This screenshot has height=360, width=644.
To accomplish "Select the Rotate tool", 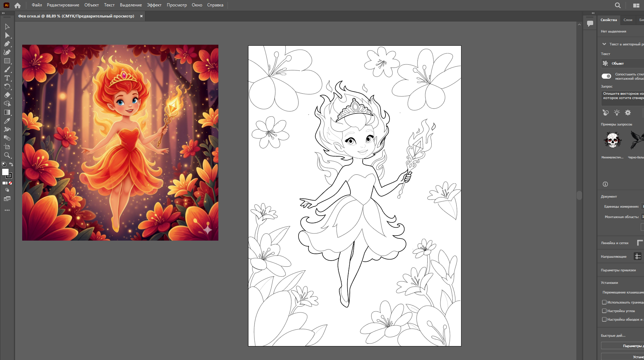I will [x=7, y=87].
